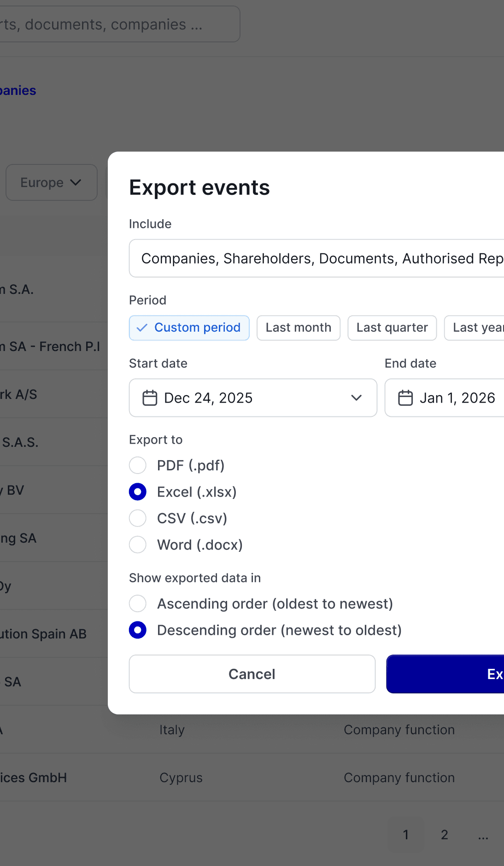Expand the Start date dropdown chevron

pos(356,398)
